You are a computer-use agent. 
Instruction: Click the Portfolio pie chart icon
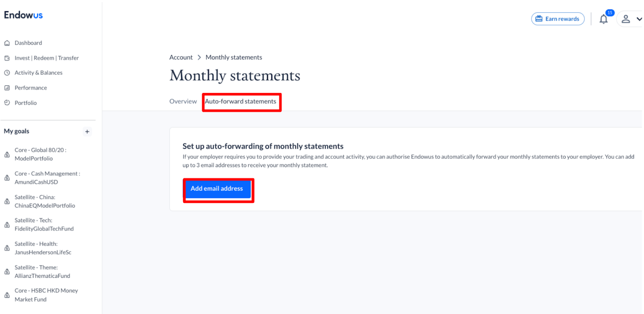pos(7,103)
